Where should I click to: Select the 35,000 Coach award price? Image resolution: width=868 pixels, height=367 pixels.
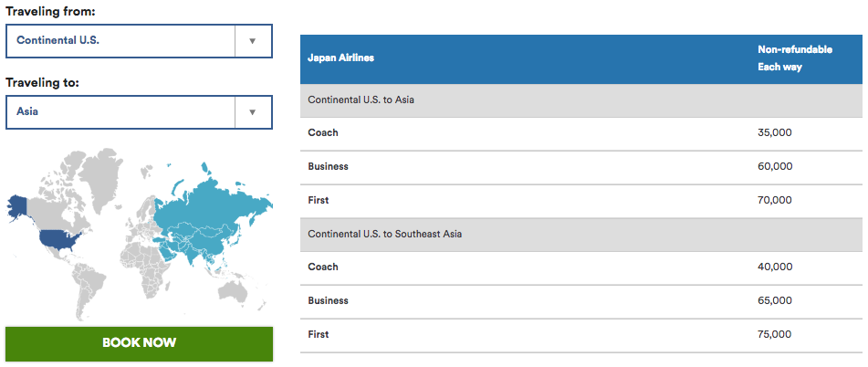tap(775, 133)
